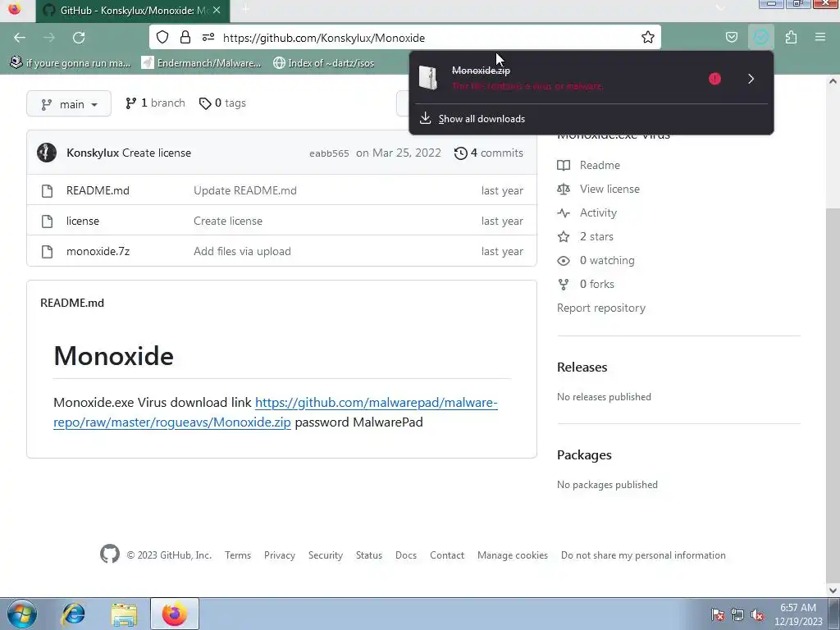
Task: Open README.md file
Action: coord(98,190)
